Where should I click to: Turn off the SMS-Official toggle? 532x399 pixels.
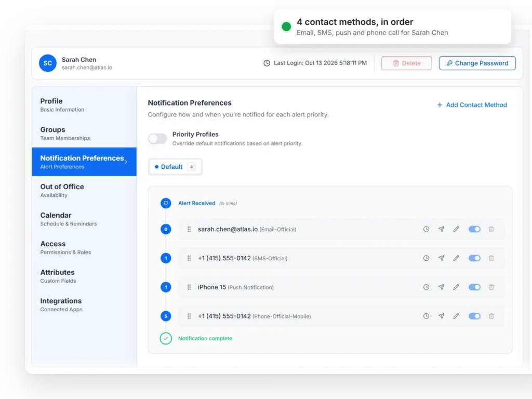474,258
